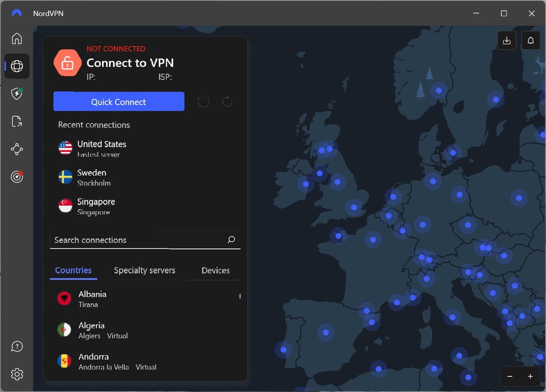The width and height of the screenshot is (546, 392).
Task: Select Albania in countries list
Action: click(146, 299)
